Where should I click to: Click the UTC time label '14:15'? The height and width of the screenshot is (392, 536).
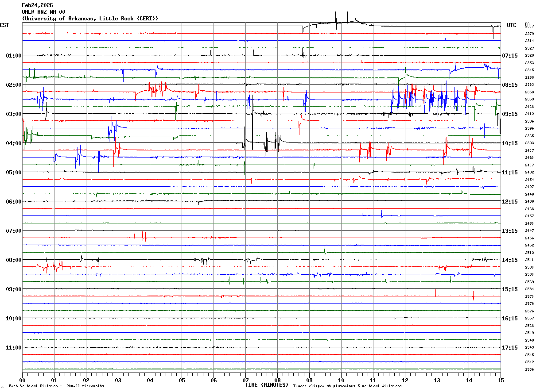(x=510, y=260)
